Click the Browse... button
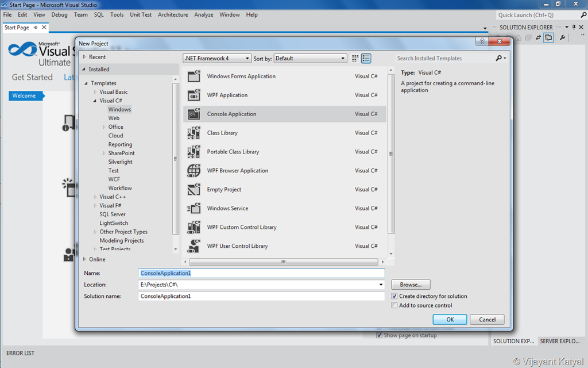The height and width of the screenshot is (368, 588). (411, 285)
